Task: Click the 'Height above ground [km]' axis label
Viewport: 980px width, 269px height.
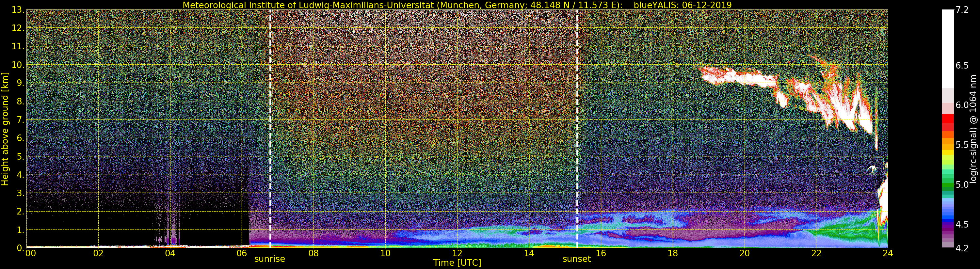Action: point(5,129)
